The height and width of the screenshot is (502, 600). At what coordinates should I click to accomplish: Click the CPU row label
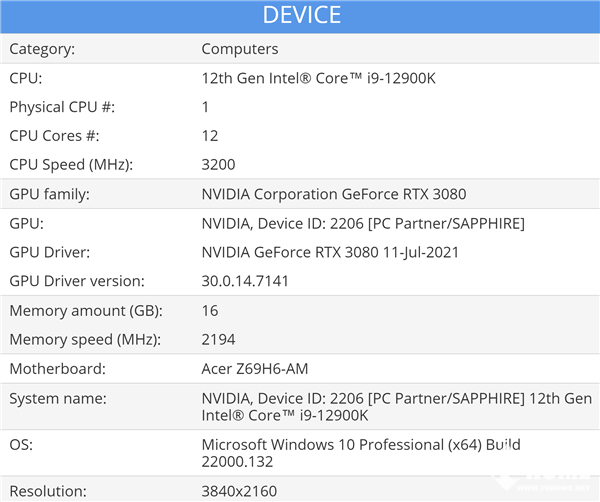26,77
